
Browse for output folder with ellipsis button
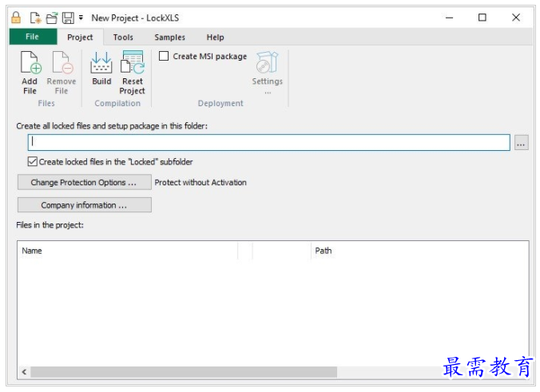pyautogui.click(x=522, y=142)
